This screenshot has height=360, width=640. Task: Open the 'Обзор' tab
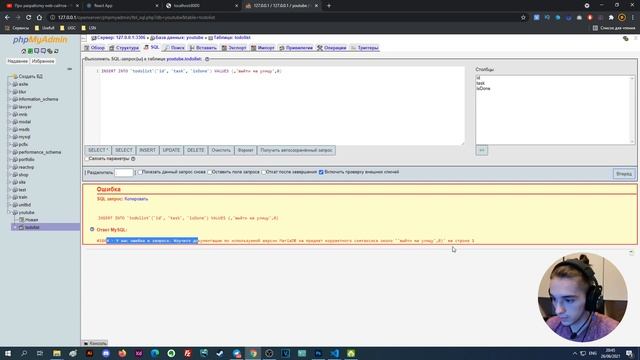click(x=94, y=48)
